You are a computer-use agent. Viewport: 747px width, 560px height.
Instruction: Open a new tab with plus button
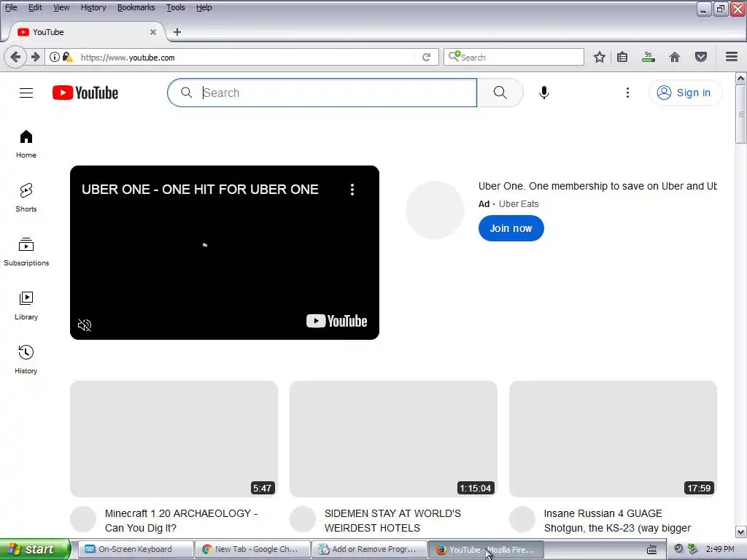tap(177, 32)
